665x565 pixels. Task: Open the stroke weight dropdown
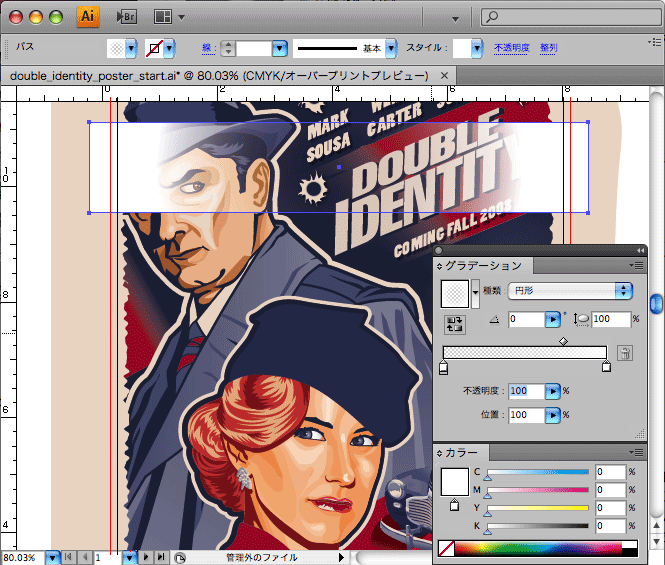pyautogui.click(x=279, y=48)
